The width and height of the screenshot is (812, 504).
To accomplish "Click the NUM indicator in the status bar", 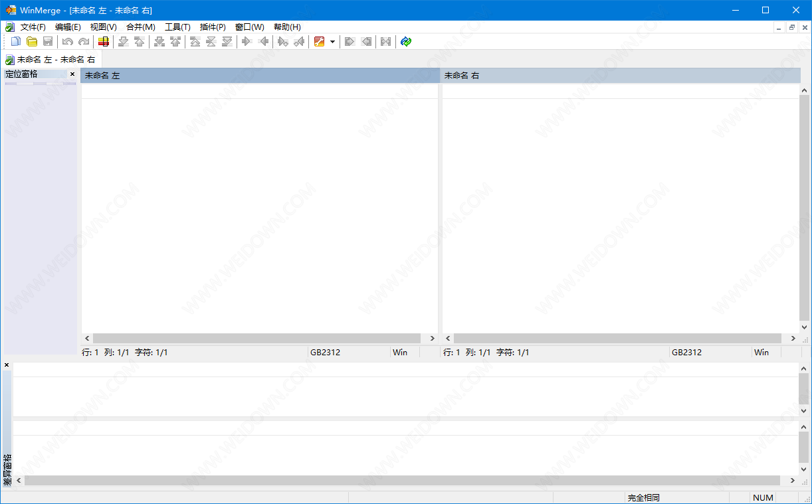I will (x=763, y=497).
